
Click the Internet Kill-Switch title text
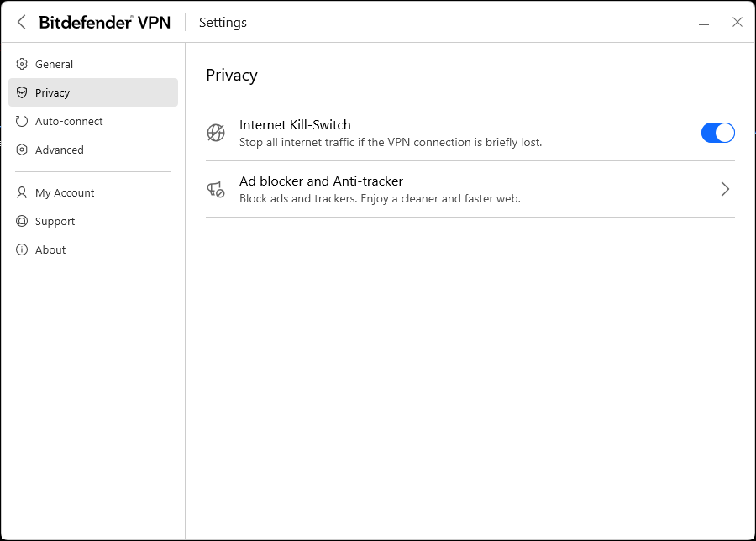coord(295,124)
